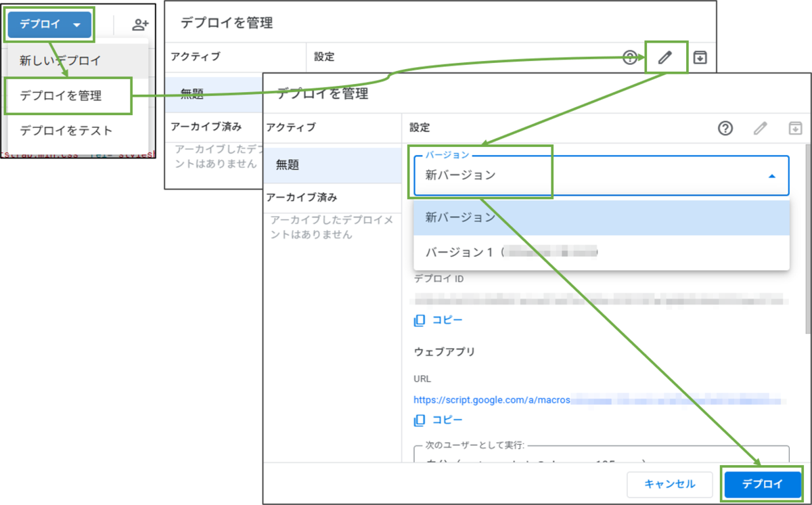Open the blue デプロイ dropdown button
Viewport: 812px width, 505px height.
tap(50, 24)
